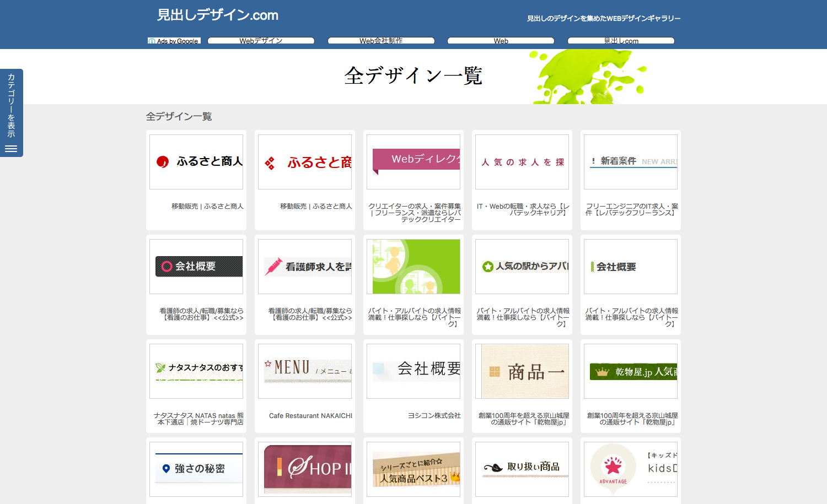
Task: Open the 見出しcom ad link
Action: coord(621,41)
